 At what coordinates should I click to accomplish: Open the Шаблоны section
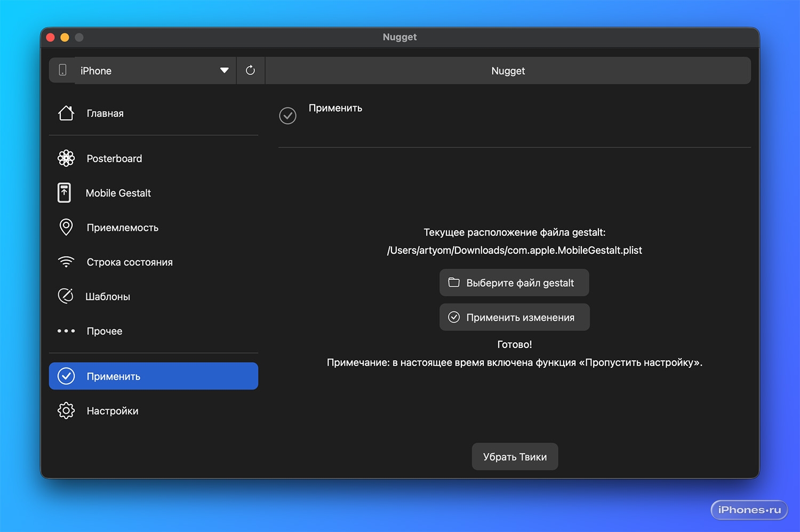click(154, 296)
